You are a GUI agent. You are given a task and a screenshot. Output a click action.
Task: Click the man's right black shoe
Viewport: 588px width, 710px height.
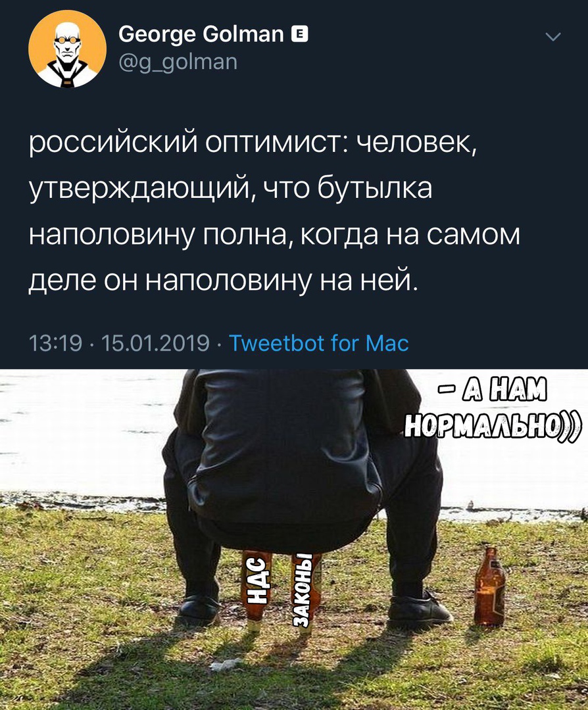tap(420, 607)
